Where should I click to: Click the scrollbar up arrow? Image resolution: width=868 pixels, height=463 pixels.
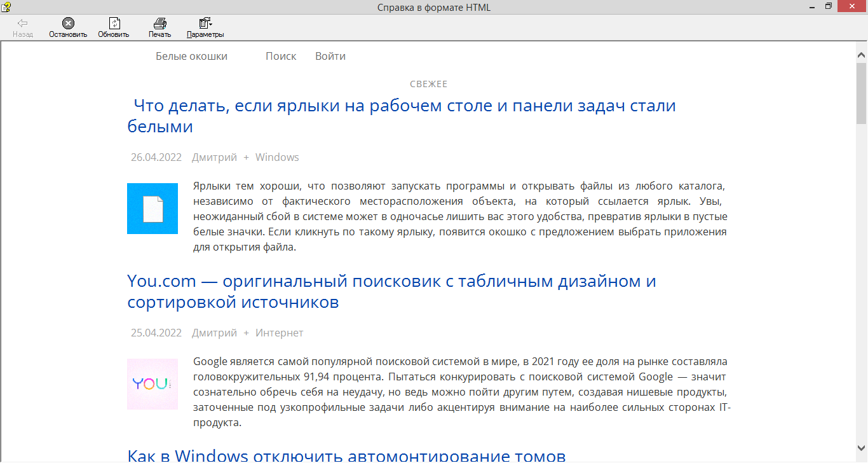[x=862, y=56]
